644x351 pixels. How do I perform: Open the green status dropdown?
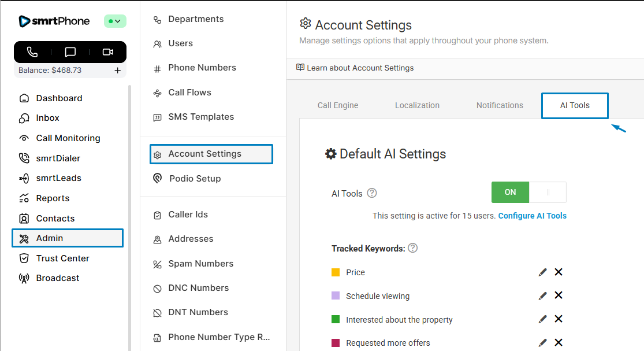pos(115,21)
